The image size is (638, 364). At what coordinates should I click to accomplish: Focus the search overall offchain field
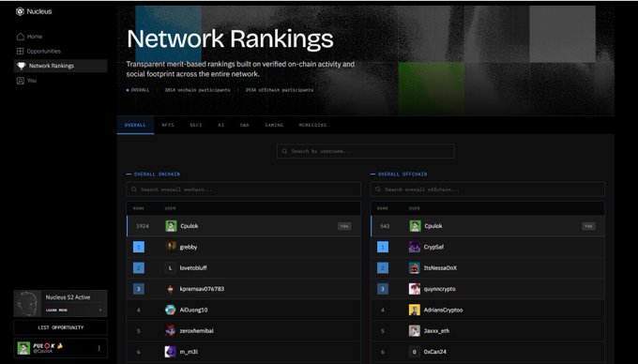click(488, 190)
